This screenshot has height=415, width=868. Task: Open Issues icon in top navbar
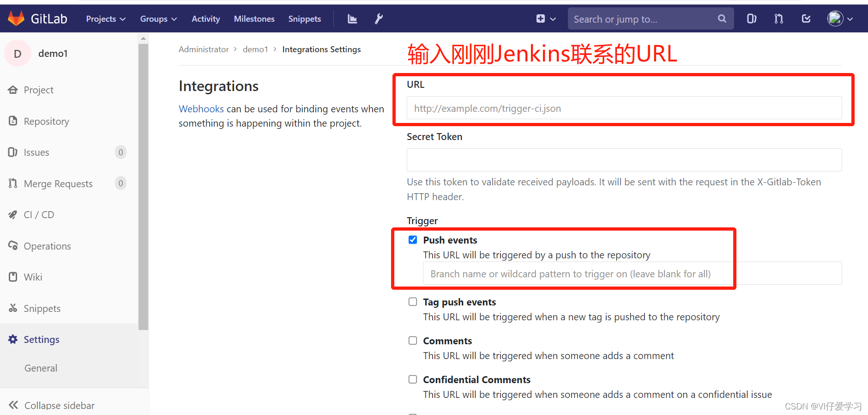point(752,18)
